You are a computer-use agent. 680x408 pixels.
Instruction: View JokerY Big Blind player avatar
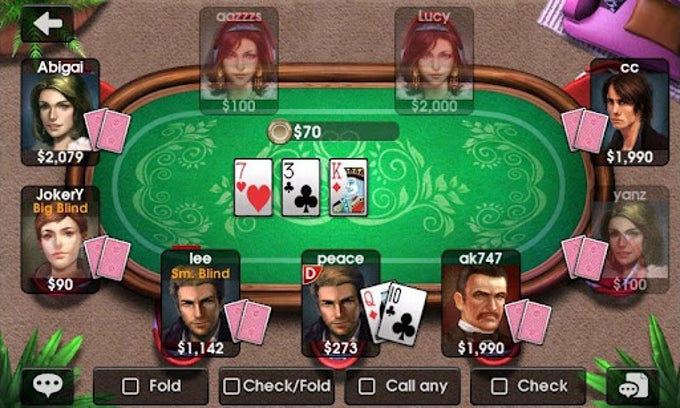point(60,240)
